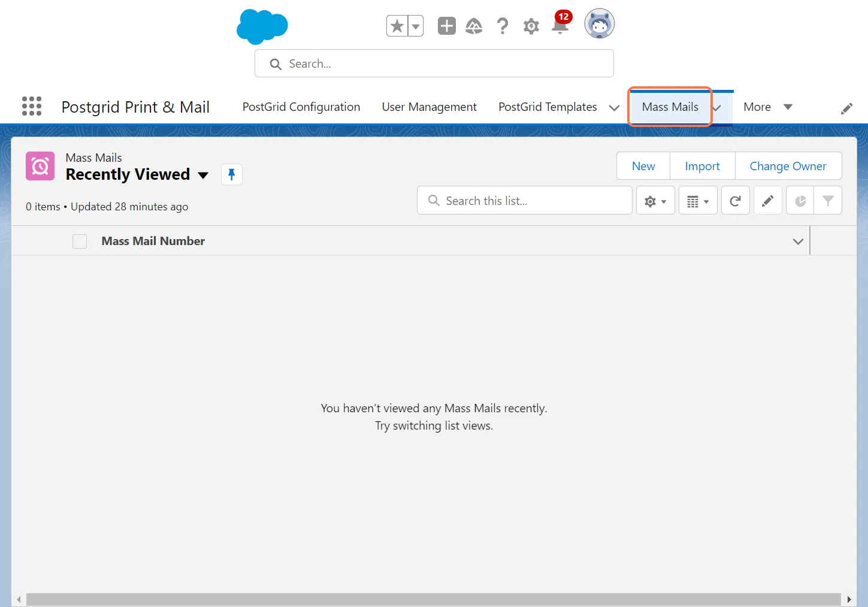Open the user profile avatar
Viewport: 868px width, 607px height.
(x=599, y=24)
